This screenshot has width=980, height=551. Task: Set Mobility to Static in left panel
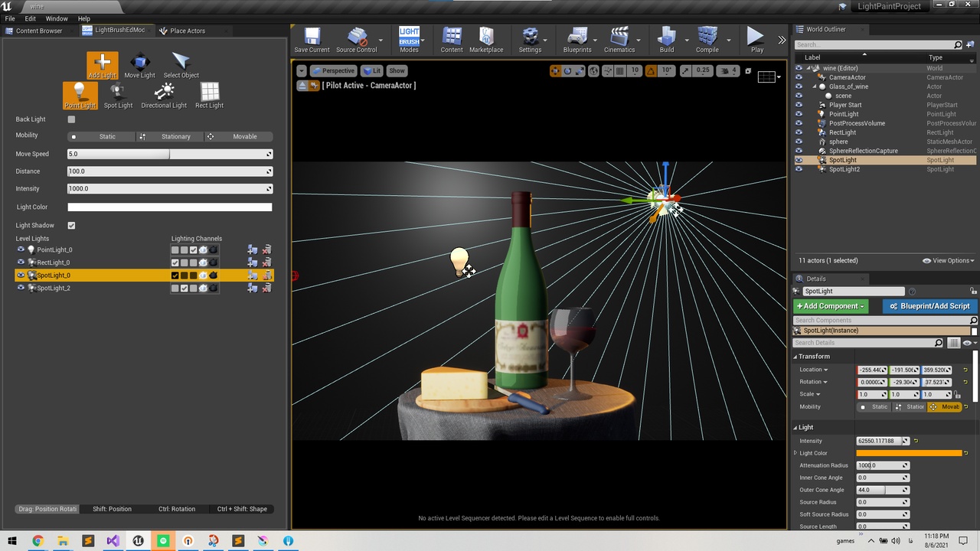101,137
